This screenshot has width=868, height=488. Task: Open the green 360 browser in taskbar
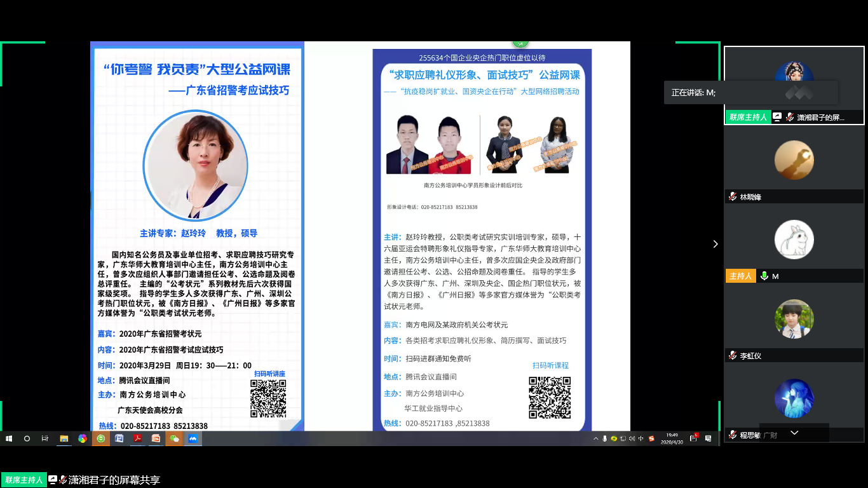tap(100, 438)
